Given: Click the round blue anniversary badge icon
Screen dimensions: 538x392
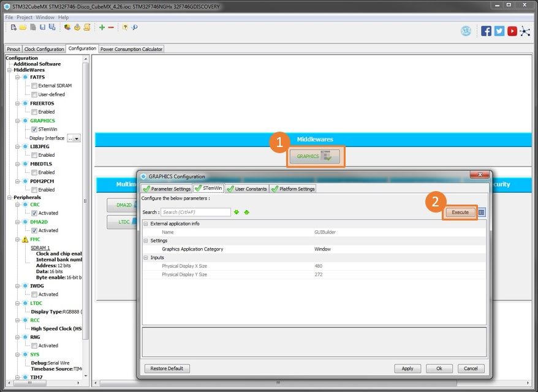Looking at the screenshot, I should (x=466, y=31).
